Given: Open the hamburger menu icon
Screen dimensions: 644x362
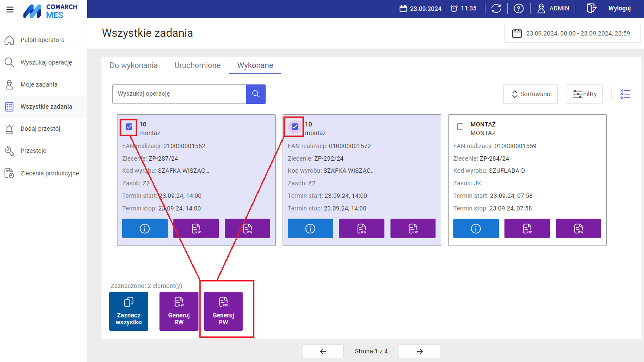Looking at the screenshot, I should (10, 10).
